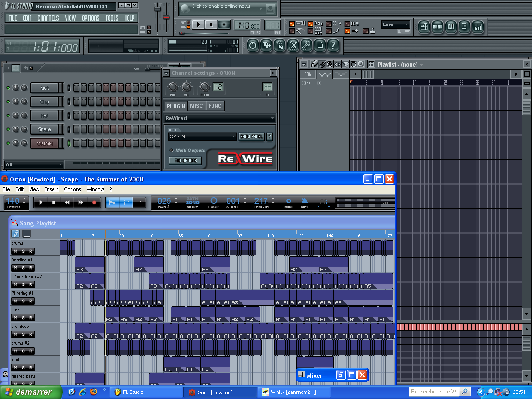This screenshot has width=532, height=399.
Task: Click the save new version icon
Action: click(266, 45)
